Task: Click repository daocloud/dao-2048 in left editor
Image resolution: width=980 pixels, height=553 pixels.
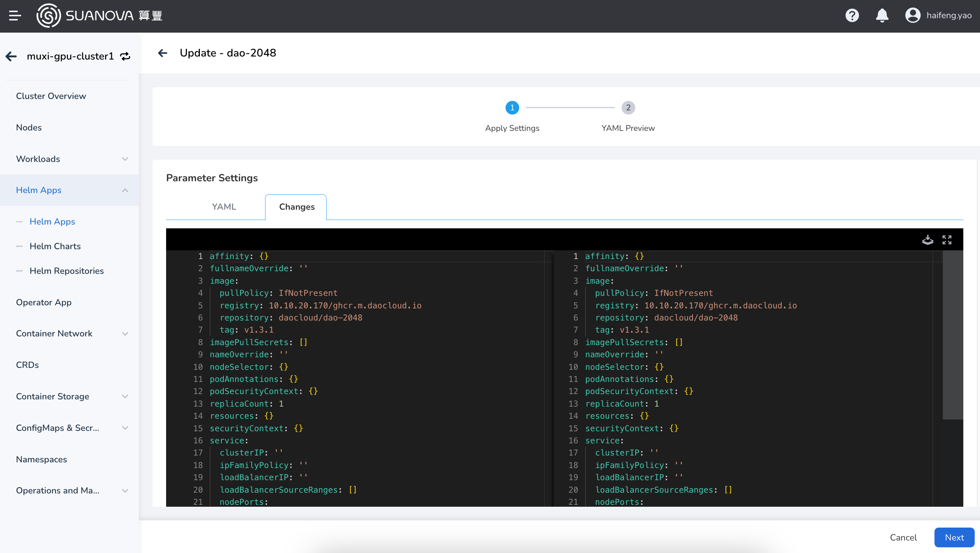Action: click(291, 318)
